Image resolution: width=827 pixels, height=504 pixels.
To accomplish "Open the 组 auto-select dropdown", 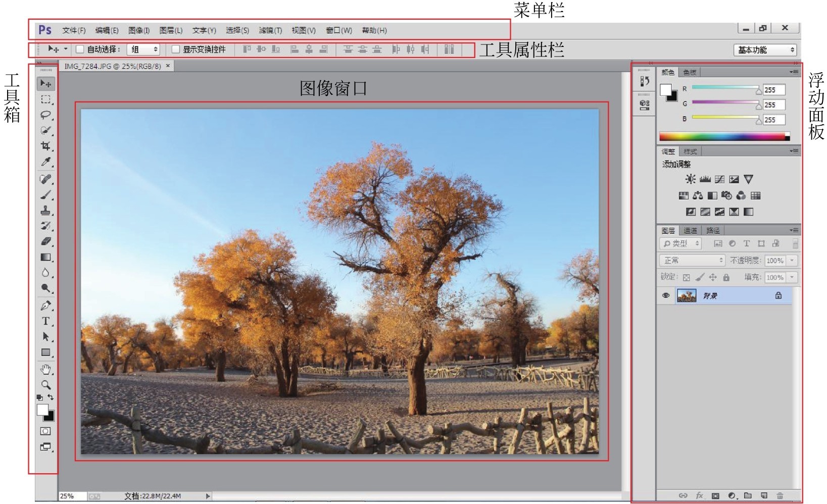I will click(143, 49).
